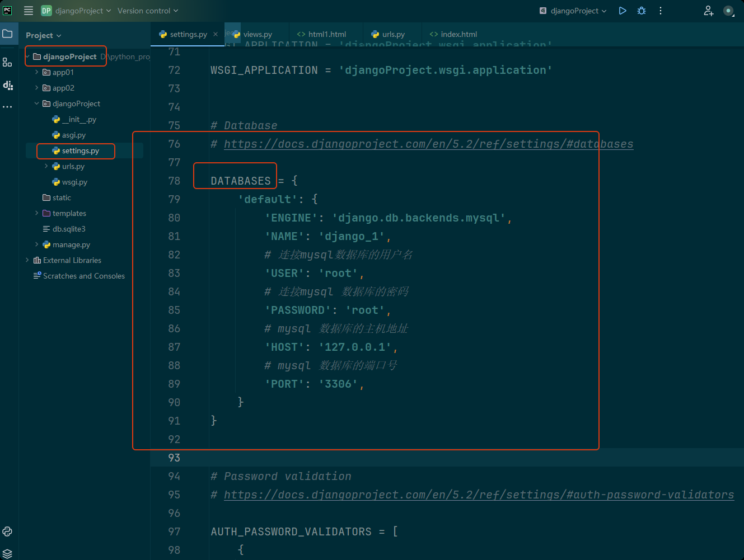Select __init__.py in the project tree
744x560 pixels.
click(79, 119)
